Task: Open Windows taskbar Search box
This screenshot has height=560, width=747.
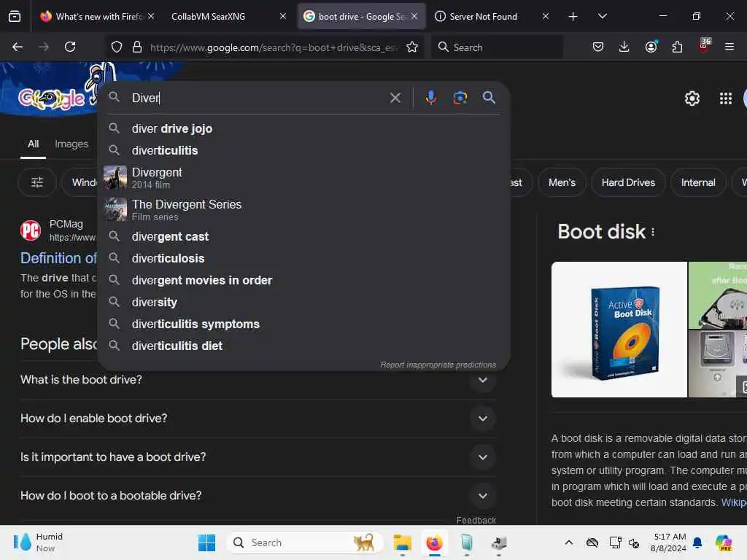Action: click(305, 542)
